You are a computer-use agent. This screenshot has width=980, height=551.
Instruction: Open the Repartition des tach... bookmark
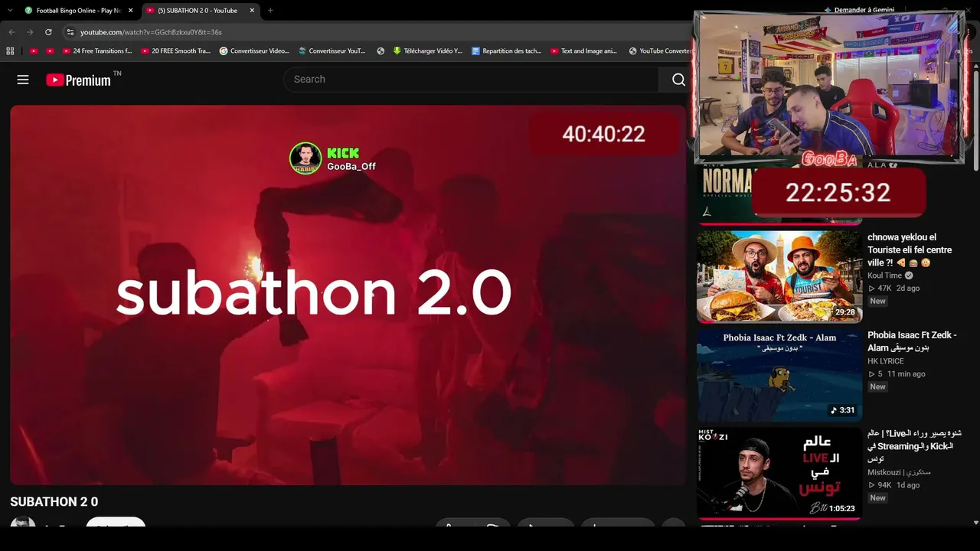(506, 51)
